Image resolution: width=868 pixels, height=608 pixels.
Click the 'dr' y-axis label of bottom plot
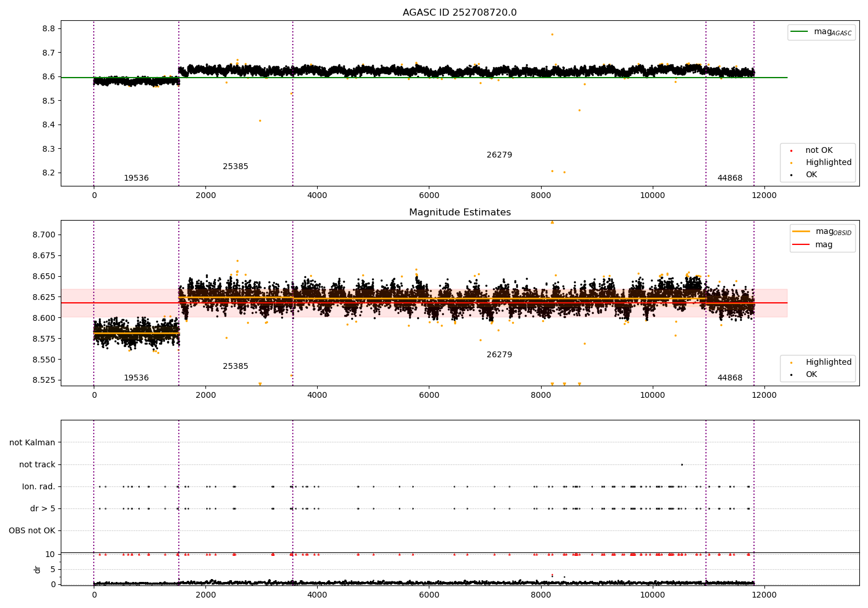38,569
